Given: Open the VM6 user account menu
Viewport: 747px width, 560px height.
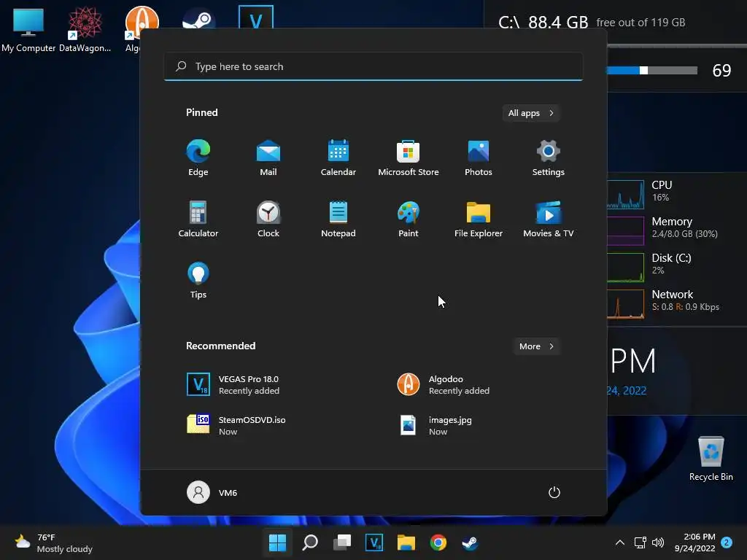Looking at the screenshot, I should tap(212, 492).
